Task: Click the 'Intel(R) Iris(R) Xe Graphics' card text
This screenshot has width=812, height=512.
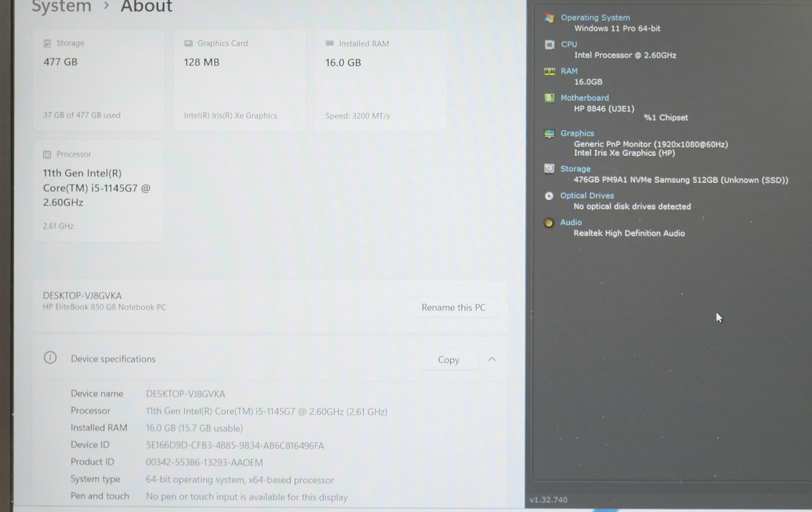Action: coord(230,116)
